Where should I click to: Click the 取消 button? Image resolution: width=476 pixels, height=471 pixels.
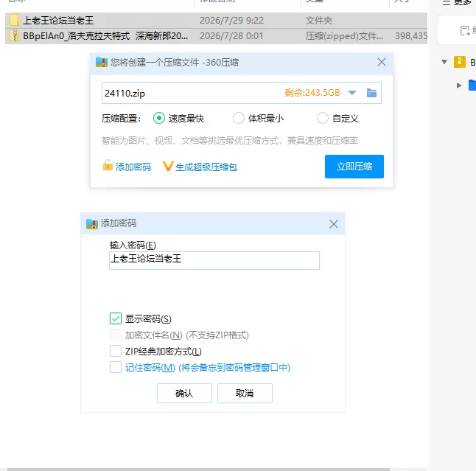click(245, 394)
